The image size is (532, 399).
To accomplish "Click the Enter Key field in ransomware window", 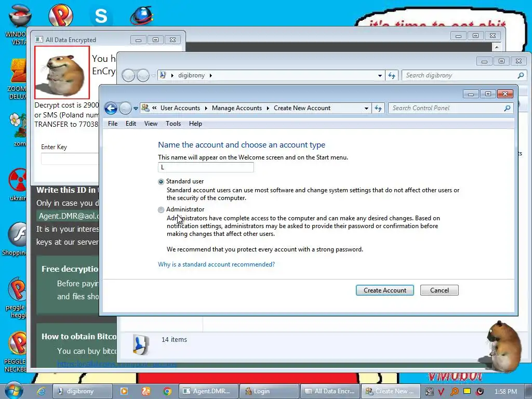I will click(x=70, y=159).
